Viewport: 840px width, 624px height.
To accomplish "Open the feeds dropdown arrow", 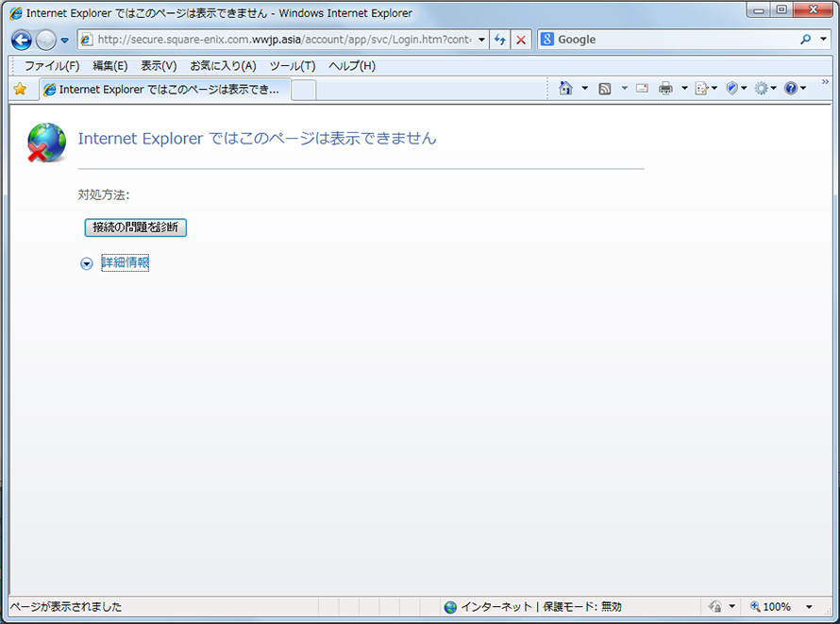I will point(624,89).
